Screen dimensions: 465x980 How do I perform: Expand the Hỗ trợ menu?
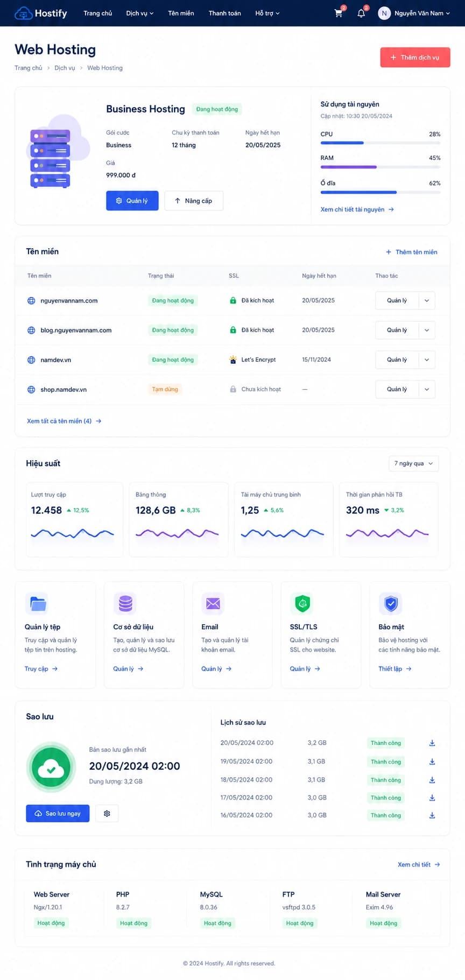tap(267, 13)
